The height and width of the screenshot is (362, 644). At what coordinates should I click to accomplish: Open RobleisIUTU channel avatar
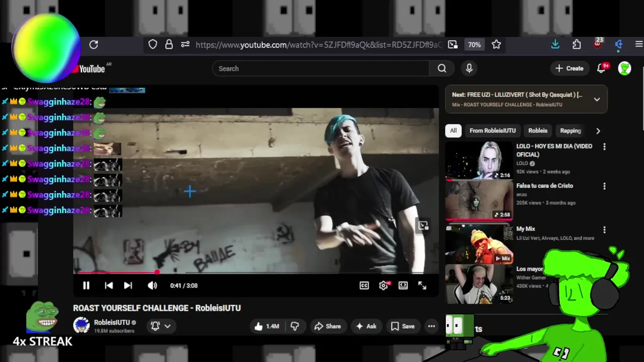point(82,325)
